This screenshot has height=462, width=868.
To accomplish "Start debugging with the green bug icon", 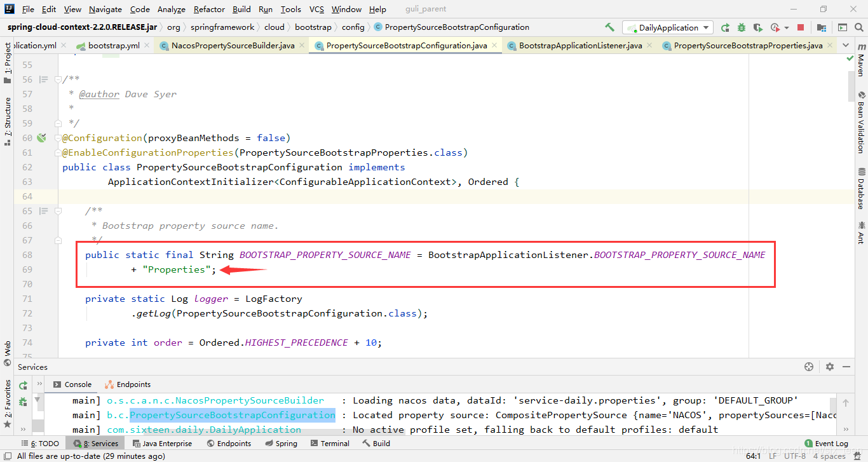I will coord(742,27).
